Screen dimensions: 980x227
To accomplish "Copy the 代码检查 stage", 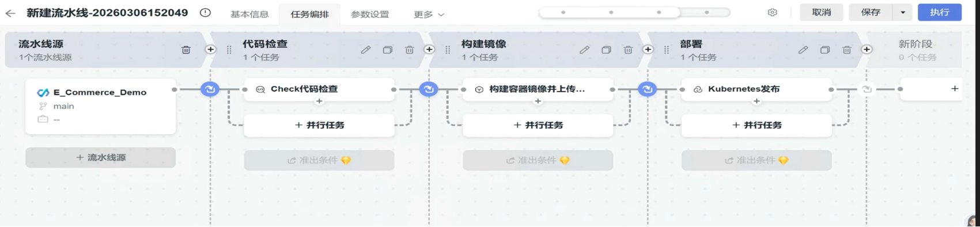I will pyautogui.click(x=387, y=50).
